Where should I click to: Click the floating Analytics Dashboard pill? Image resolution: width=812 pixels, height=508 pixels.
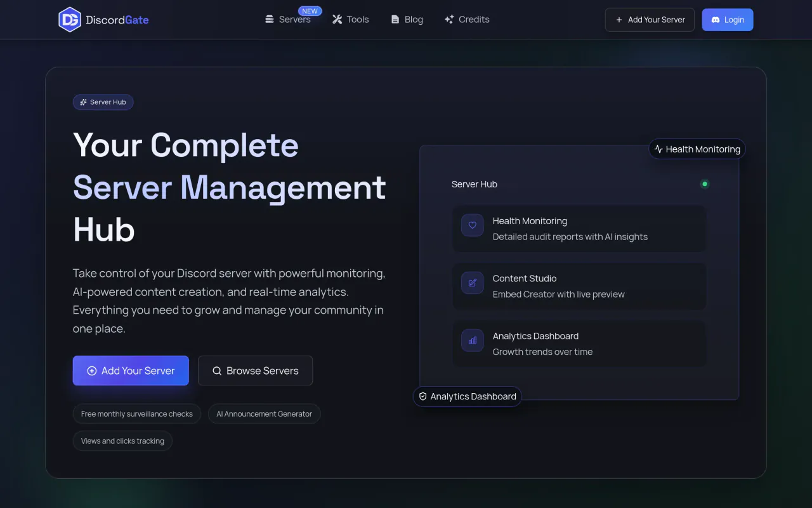(x=468, y=396)
